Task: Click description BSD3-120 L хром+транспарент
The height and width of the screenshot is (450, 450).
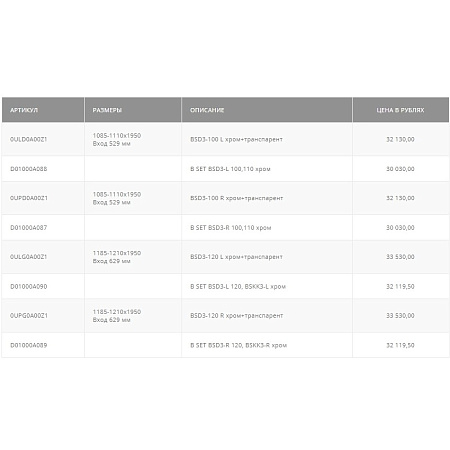Action: coord(236,257)
